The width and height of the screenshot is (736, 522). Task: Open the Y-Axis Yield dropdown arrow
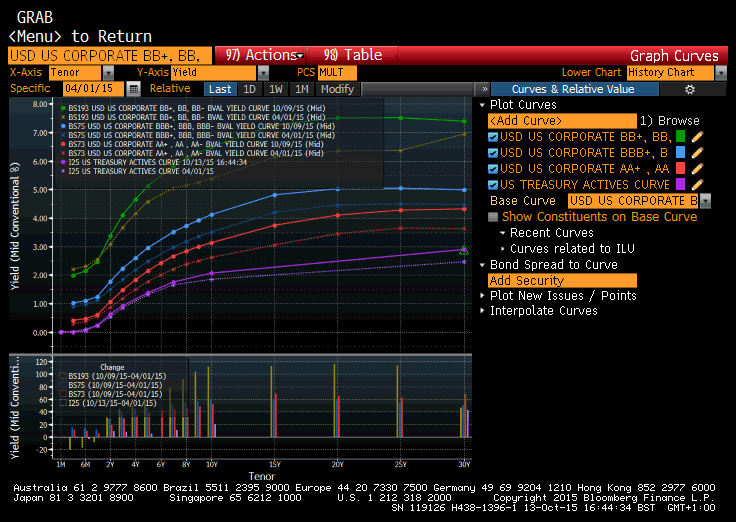(263, 73)
